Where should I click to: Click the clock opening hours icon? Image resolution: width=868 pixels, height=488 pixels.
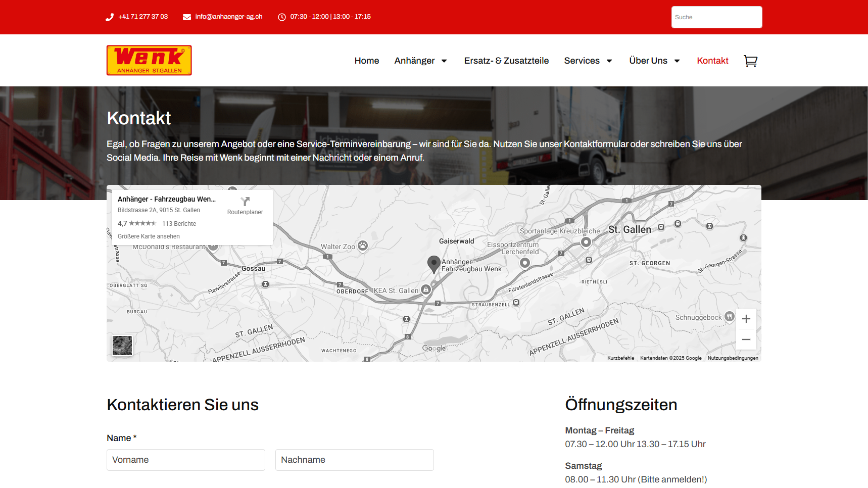[x=282, y=17]
